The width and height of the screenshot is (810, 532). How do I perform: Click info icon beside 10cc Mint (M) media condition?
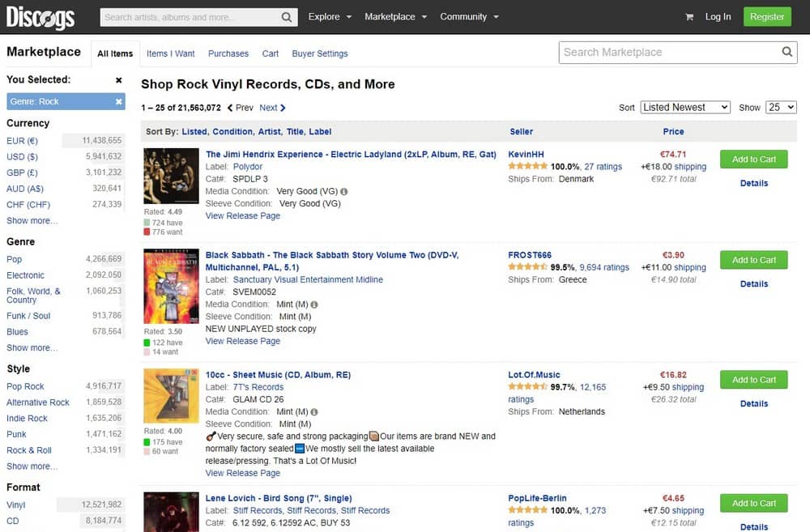coord(314,412)
